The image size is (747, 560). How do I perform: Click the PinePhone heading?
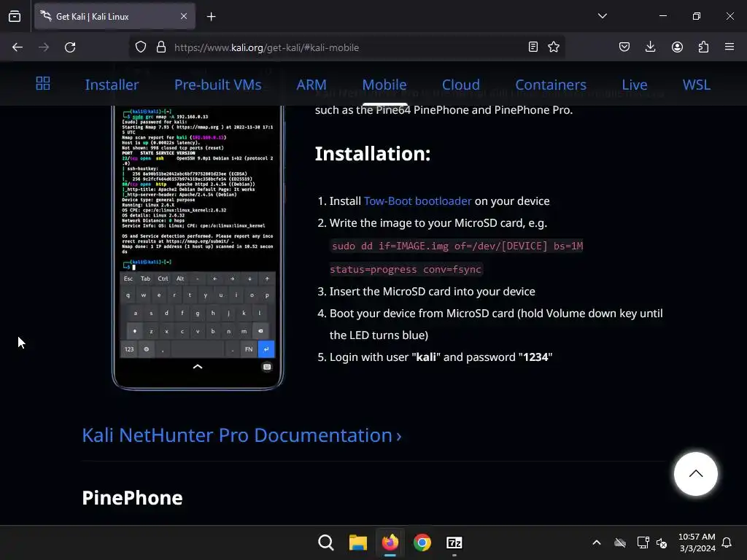[x=133, y=497]
